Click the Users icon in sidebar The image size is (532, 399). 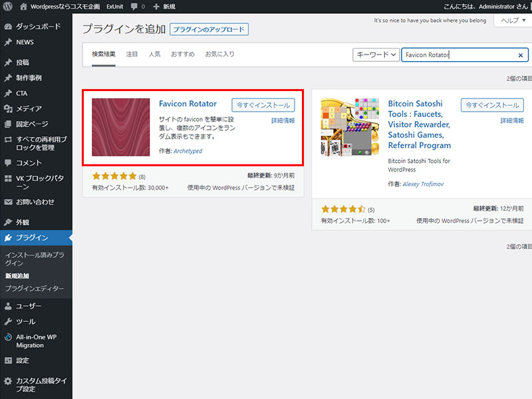click(8, 306)
